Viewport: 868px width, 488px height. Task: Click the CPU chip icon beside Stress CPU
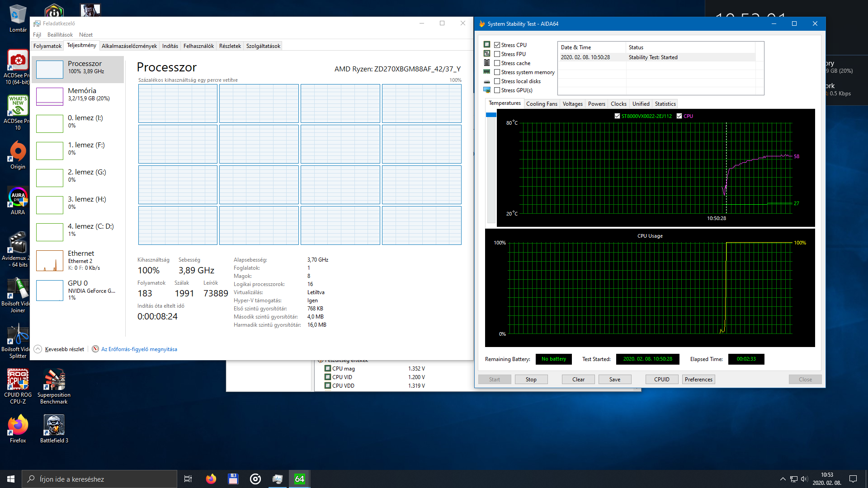pyautogui.click(x=487, y=45)
